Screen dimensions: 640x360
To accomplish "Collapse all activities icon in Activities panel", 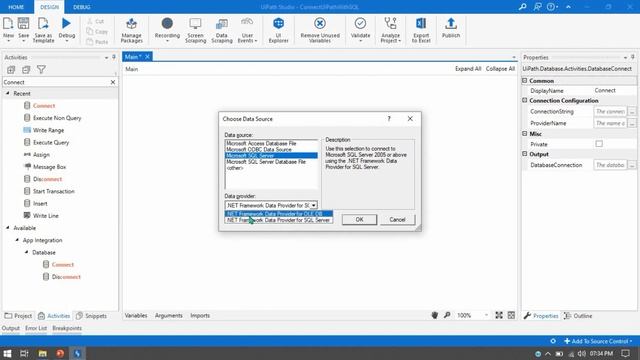I will tap(26, 70).
